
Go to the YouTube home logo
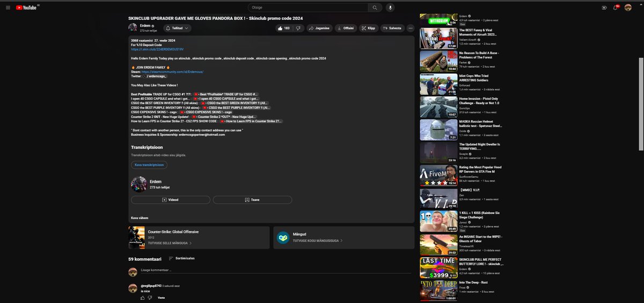coord(26,8)
